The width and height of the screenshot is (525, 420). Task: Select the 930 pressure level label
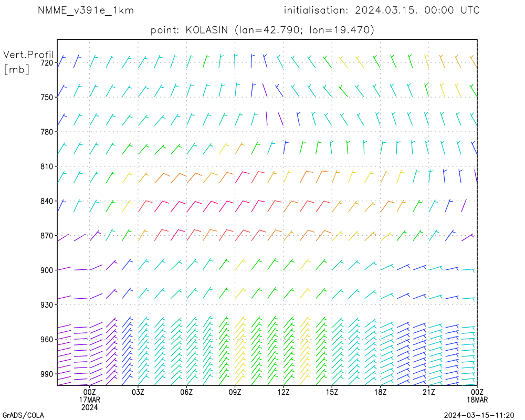tap(47, 305)
